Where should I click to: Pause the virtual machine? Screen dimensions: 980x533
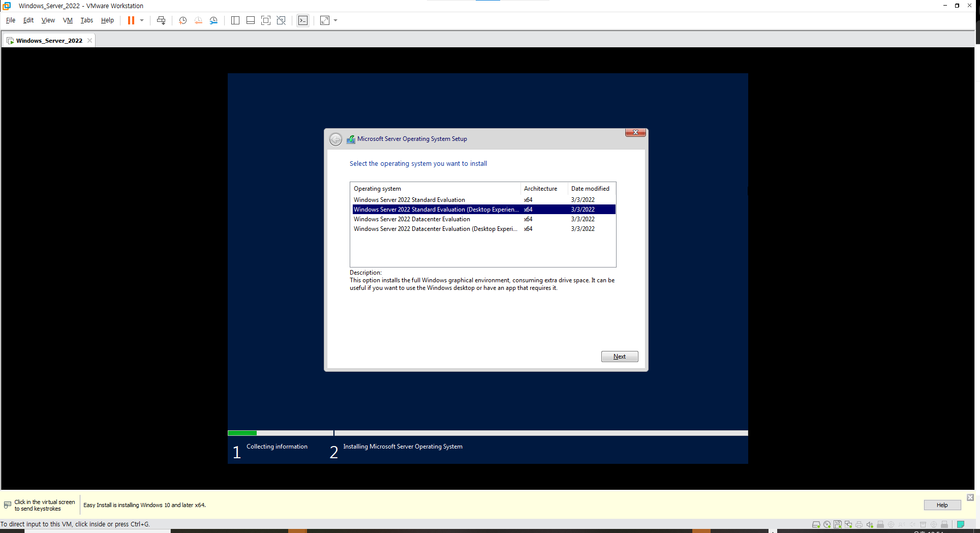tap(131, 20)
